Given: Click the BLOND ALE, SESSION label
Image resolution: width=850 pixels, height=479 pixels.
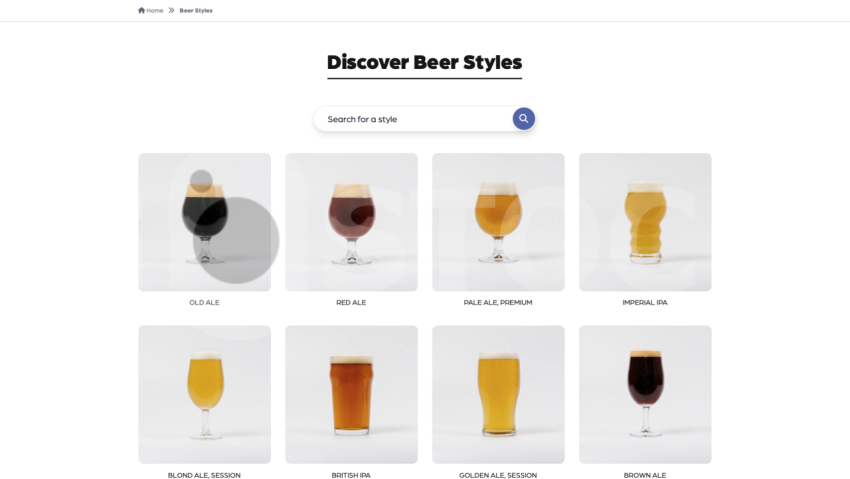Looking at the screenshot, I should pos(204,475).
